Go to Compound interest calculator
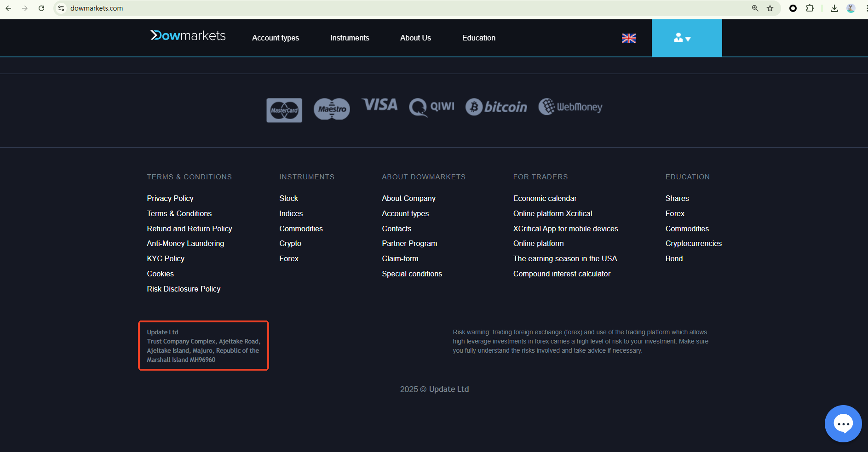This screenshot has height=452, width=868. (x=562, y=274)
